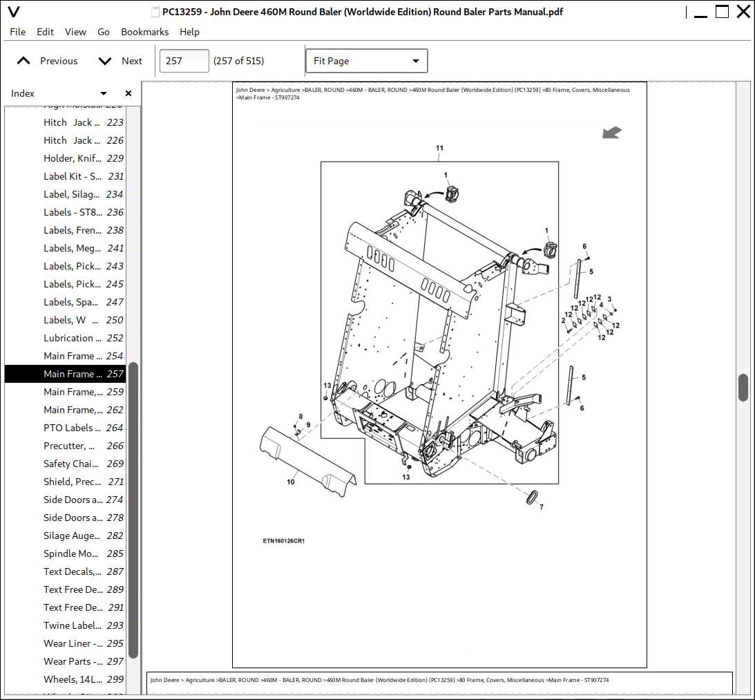Viewport: 755px width, 700px height.
Task: Click the Previous button label
Action: pyautogui.click(x=59, y=61)
